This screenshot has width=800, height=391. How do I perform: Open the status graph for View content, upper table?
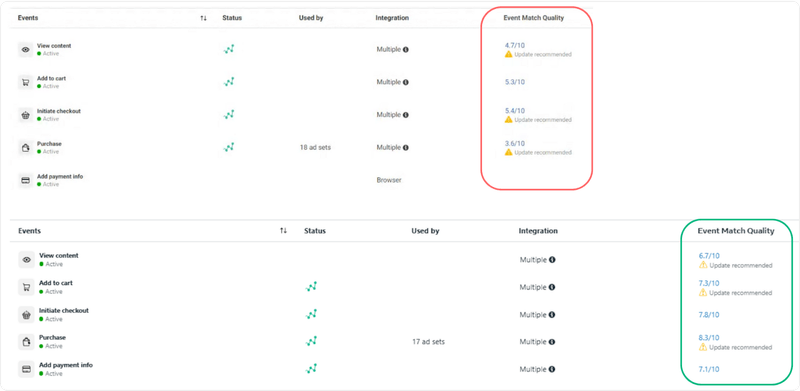229,50
